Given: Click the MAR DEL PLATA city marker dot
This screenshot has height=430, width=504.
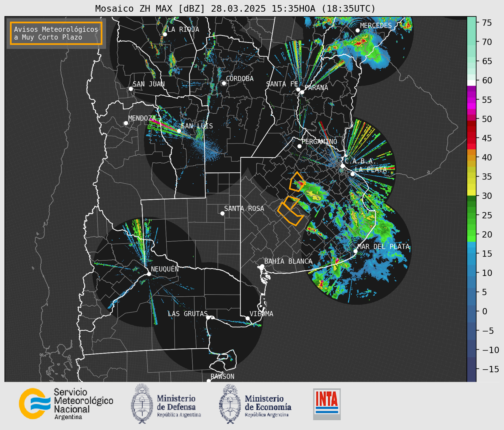Looking at the screenshot, I should pyautogui.click(x=356, y=251).
